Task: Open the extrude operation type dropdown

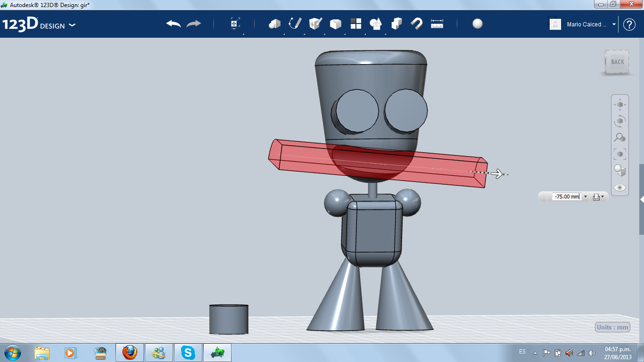Action: [598, 197]
